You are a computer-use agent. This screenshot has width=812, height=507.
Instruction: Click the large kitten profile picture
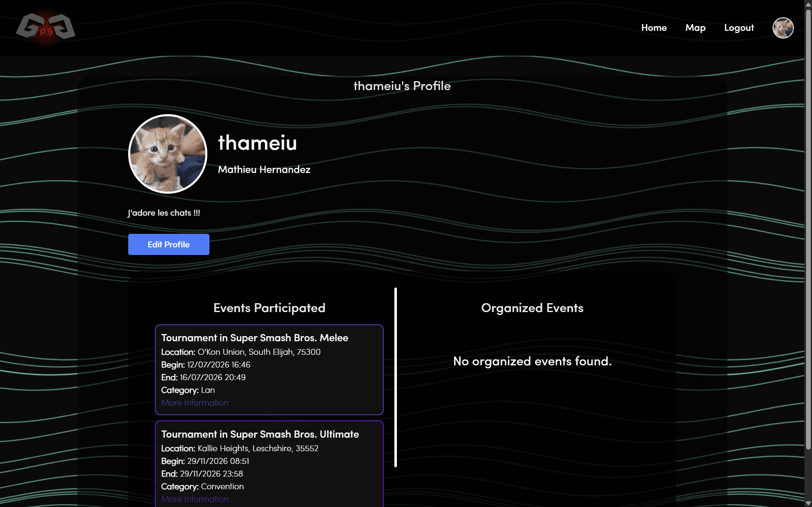(168, 154)
